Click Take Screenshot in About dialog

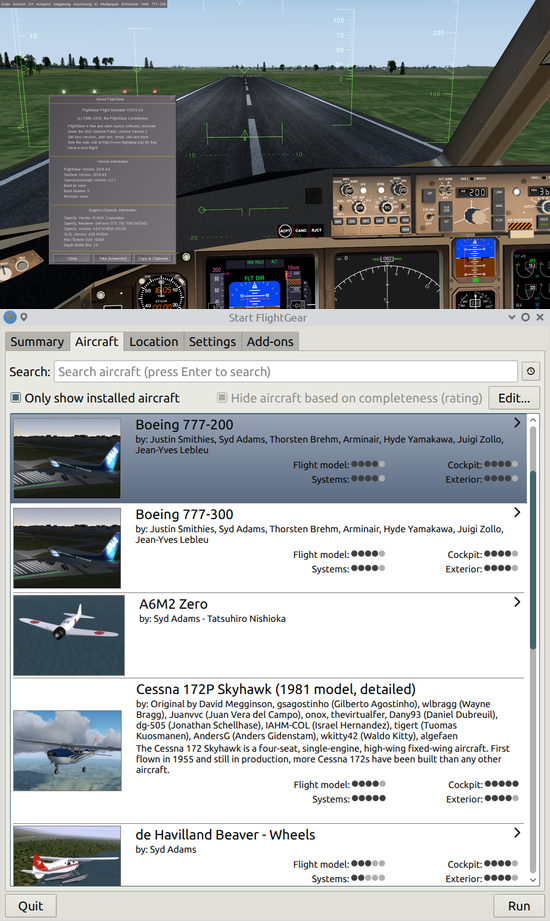[112, 258]
